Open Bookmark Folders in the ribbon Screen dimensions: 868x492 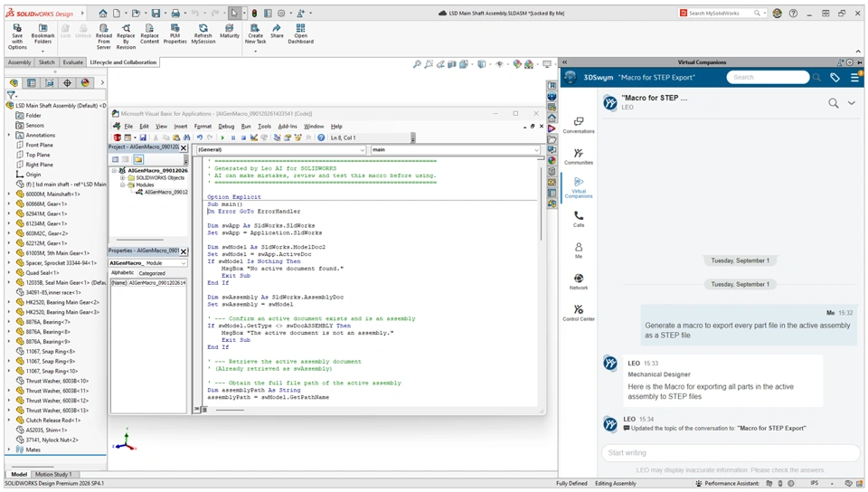(x=42, y=28)
